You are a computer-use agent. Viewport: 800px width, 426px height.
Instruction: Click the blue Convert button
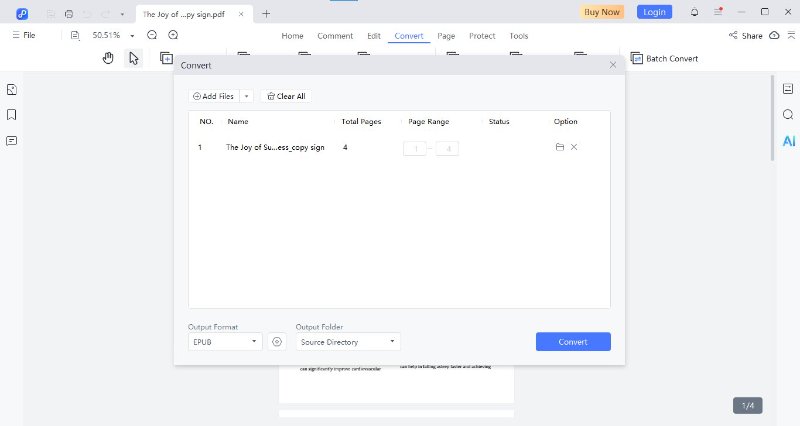[573, 342]
